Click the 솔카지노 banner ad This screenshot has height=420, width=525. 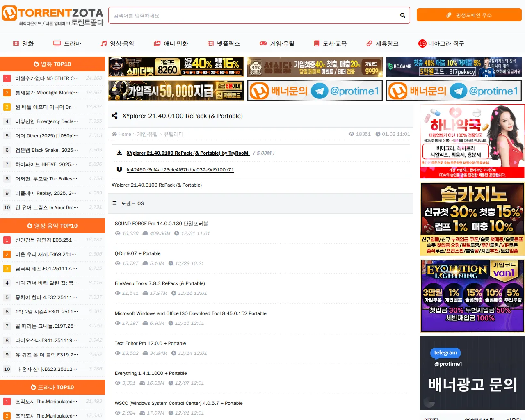coord(472,219)
